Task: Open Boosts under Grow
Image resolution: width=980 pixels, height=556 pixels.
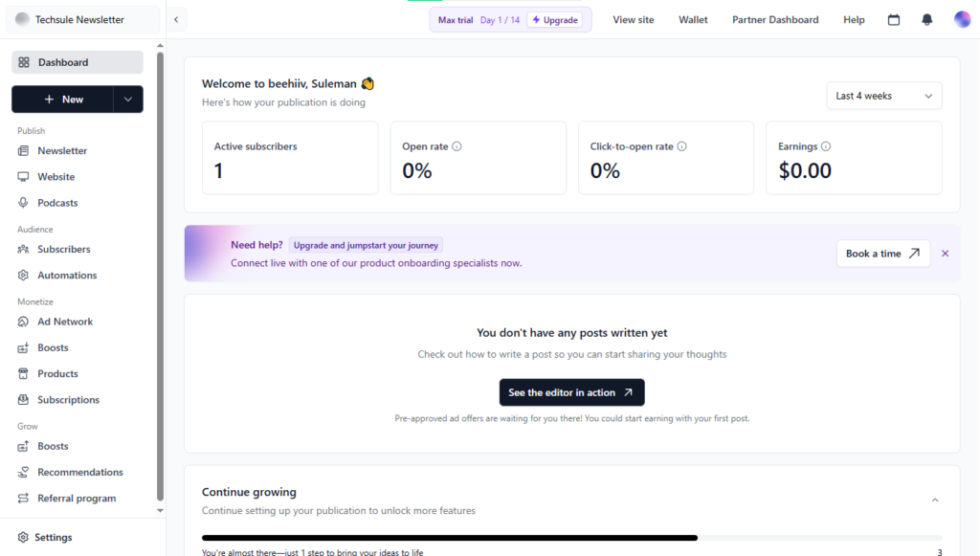Action: point(53,446)
